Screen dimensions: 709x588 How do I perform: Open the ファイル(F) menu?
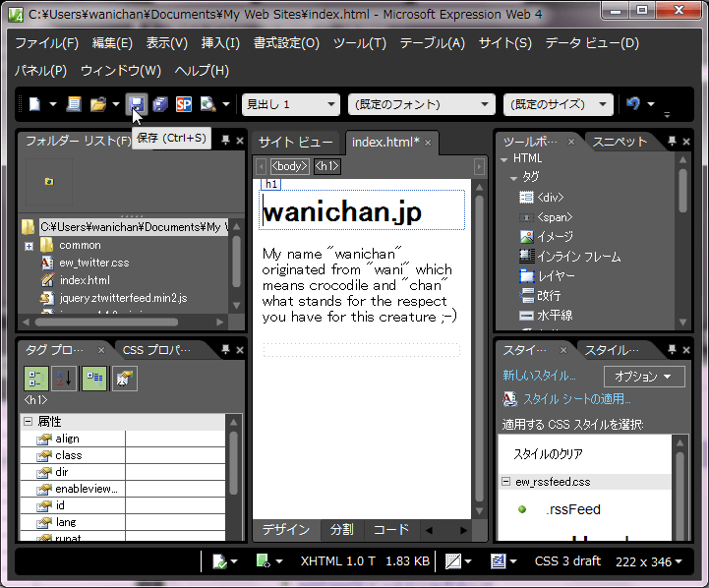[46, 43]
